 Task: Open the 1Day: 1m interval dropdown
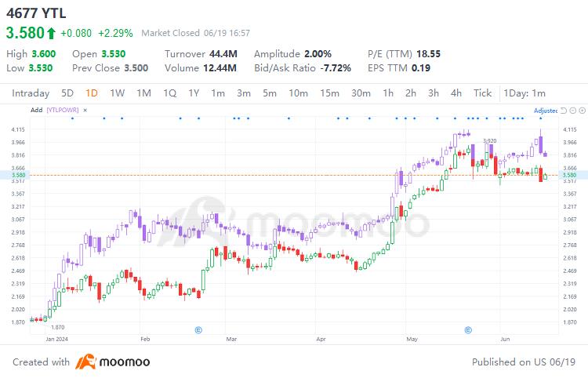coord(524,93)
